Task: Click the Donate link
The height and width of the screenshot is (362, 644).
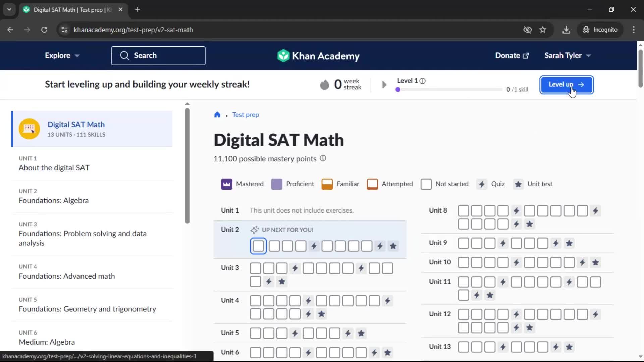Action: 512,56
